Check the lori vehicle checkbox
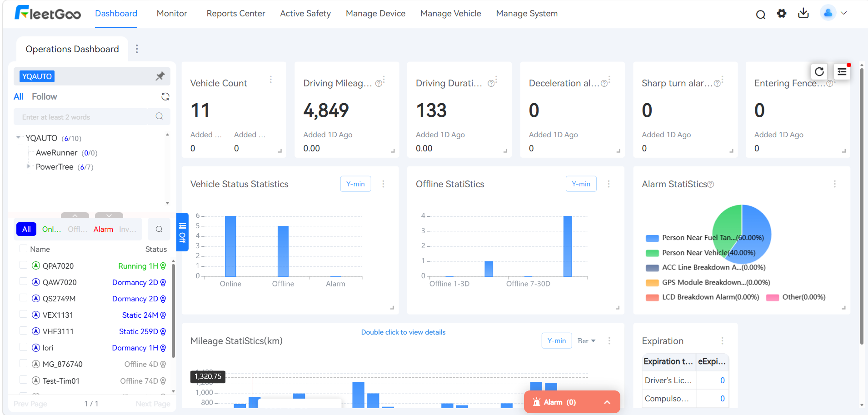 click(x=24, y=347)
